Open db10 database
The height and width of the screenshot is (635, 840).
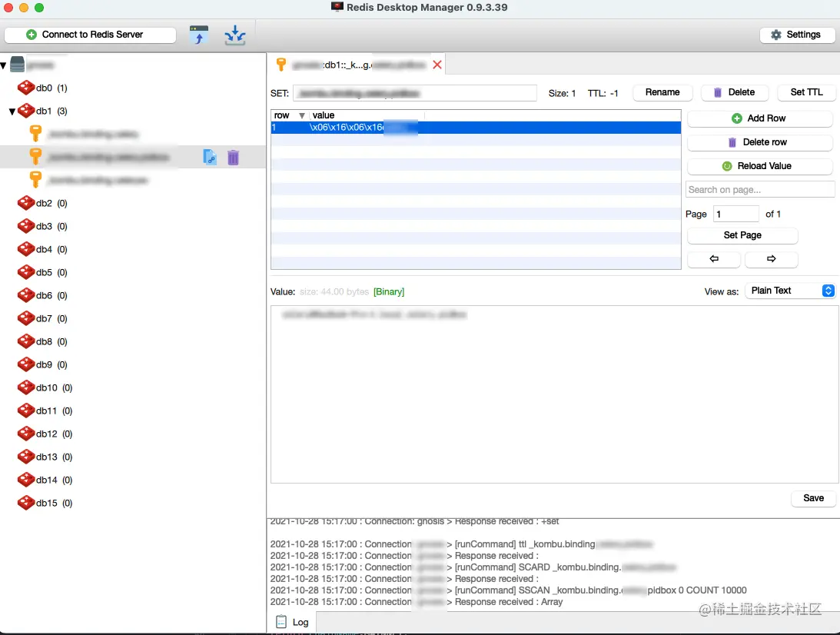tap(45, 387)
